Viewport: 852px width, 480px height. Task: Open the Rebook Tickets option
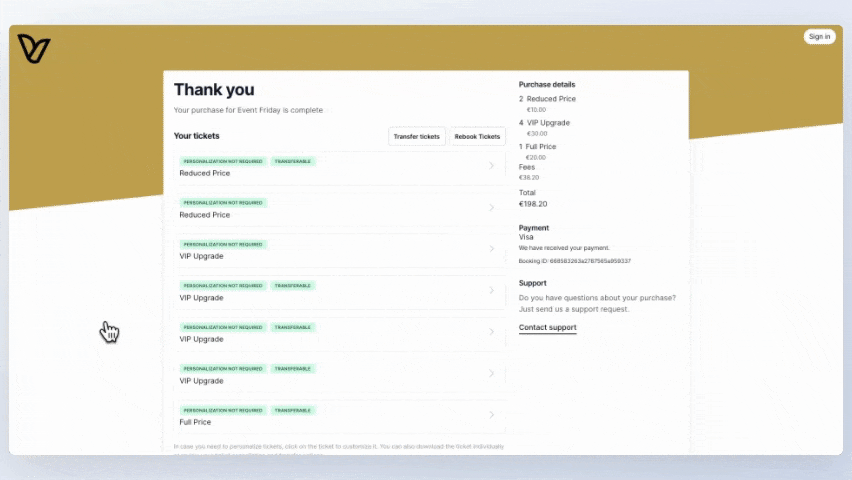[477, 137]
